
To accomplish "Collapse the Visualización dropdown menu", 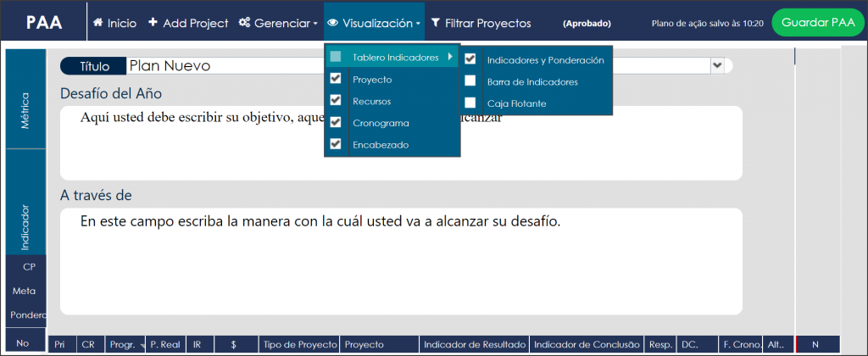I will [x=374, y=23].
